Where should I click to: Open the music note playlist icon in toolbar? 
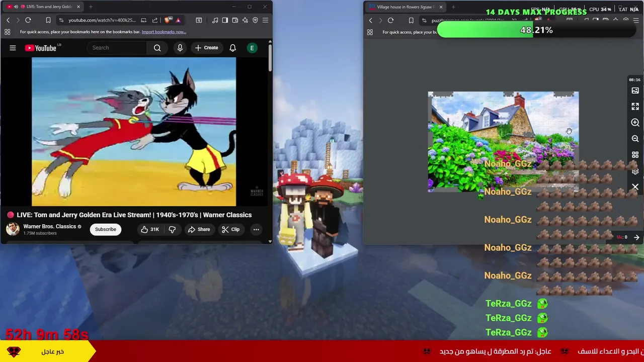tap(215, 20)
